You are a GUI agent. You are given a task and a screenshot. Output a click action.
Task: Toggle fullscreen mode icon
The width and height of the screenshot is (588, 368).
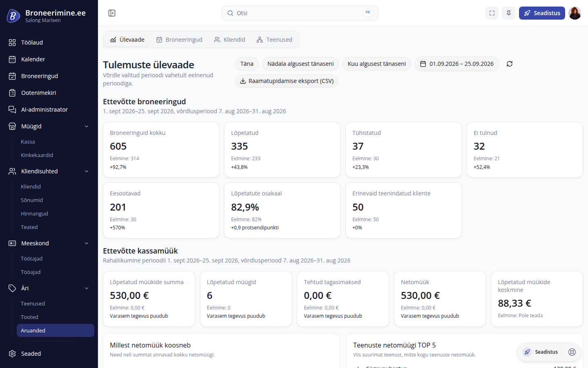click(492, 13)
